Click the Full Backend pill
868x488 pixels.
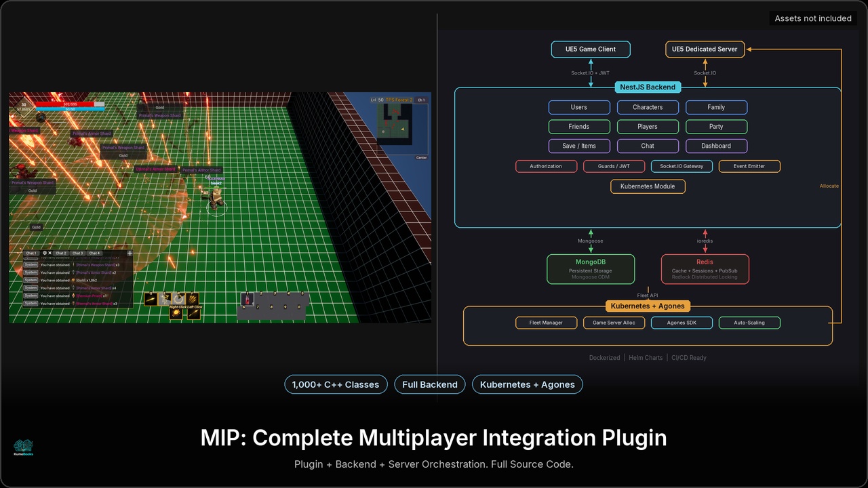pos(430,384)
